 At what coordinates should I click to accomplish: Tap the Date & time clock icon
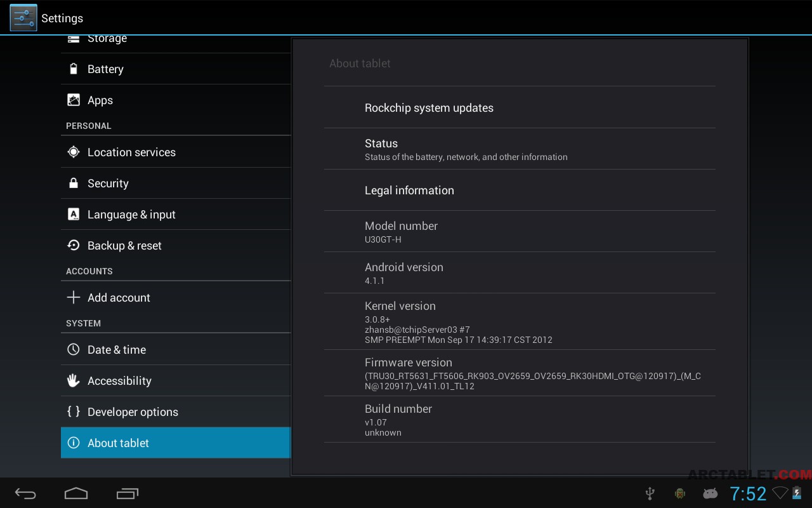coord(74,349)
